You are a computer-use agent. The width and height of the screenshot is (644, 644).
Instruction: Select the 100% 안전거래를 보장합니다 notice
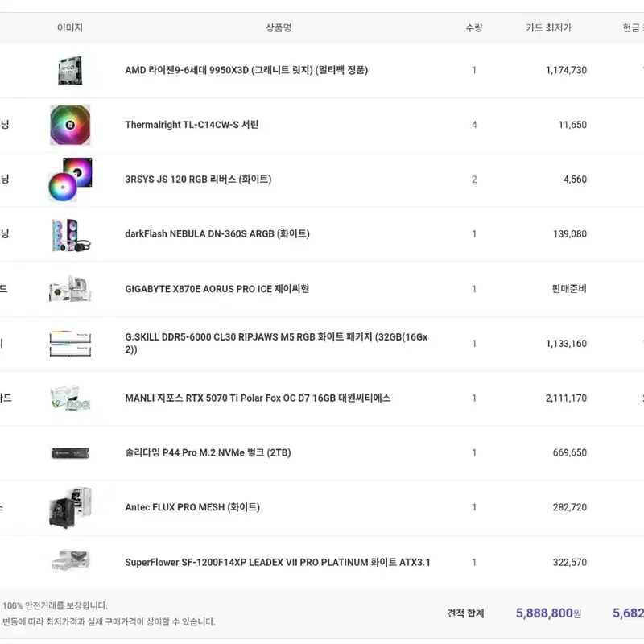click(55, 605)
